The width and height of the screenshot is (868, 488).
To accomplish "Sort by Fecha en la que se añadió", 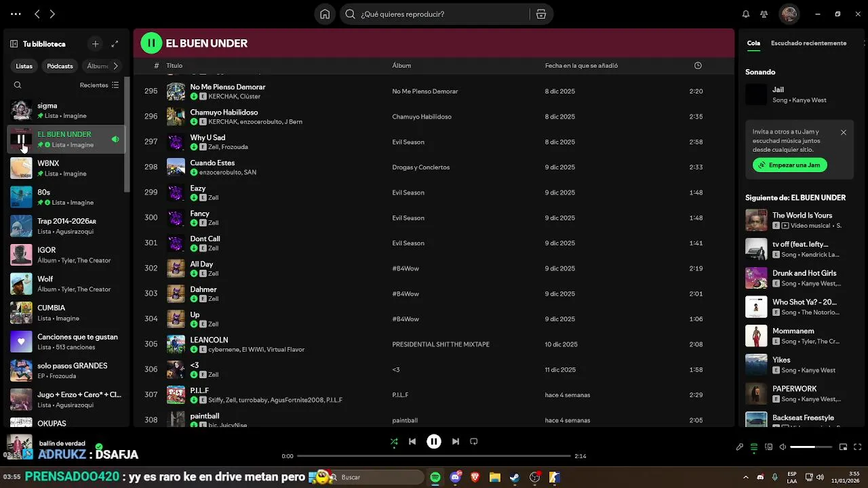I will tap(581, 66).
